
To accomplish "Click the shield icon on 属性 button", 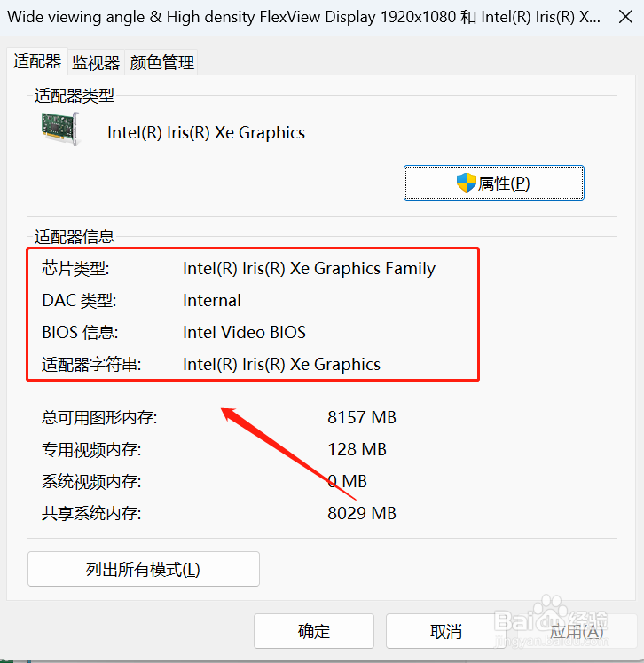I will 466,183.
